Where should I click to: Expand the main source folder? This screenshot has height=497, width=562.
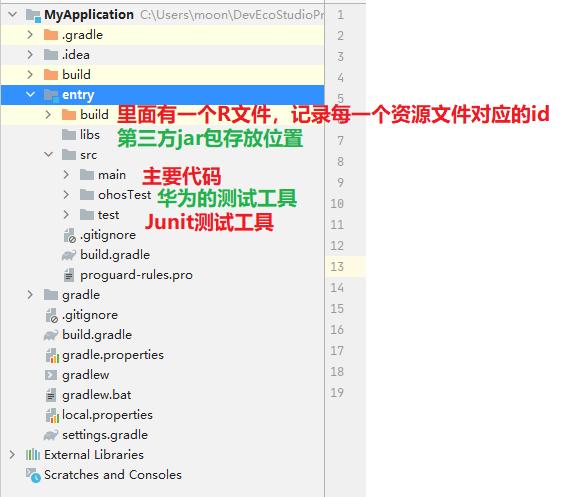66,175
